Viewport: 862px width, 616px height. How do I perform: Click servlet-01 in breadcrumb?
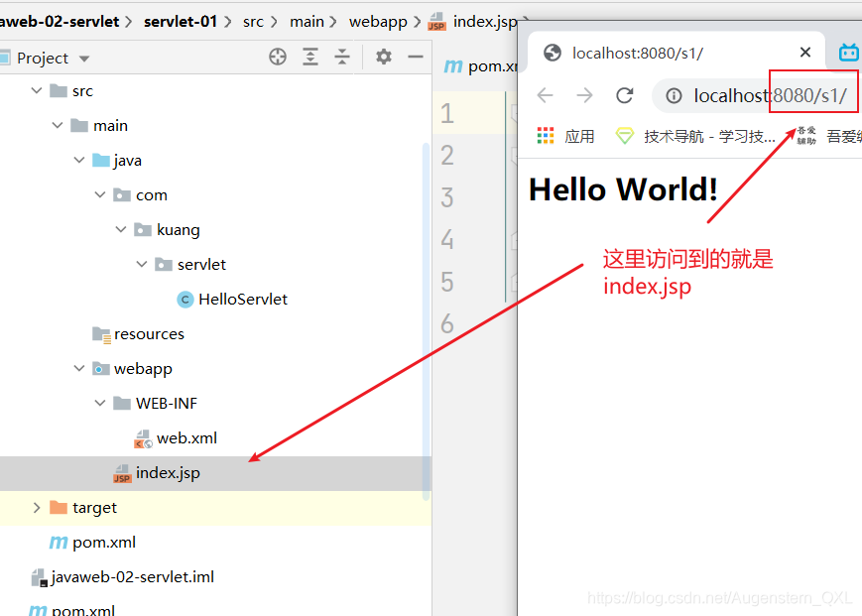181,22
